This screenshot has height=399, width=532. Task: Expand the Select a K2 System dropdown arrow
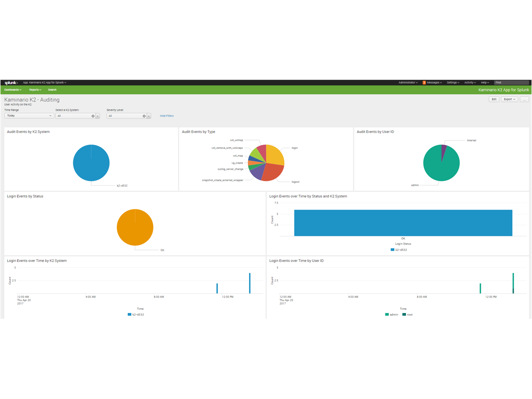click(x=98, y=116)
